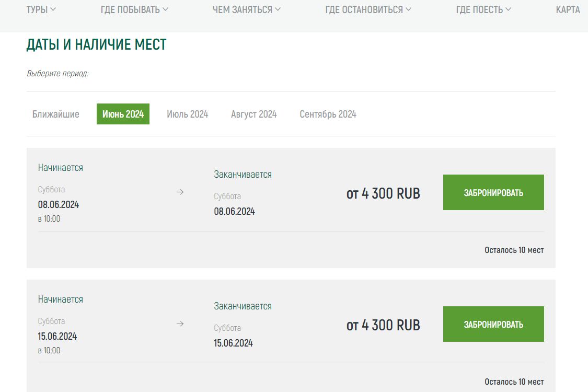Click the arrow icon in 08.06.2024 row
The image size is (588, 392).
[180, 192]
